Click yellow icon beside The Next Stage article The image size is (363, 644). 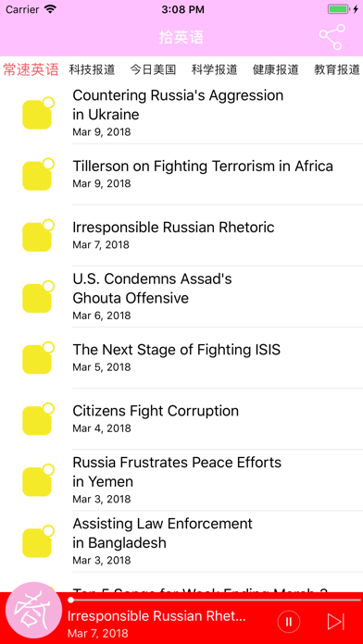tap(38, 358)
